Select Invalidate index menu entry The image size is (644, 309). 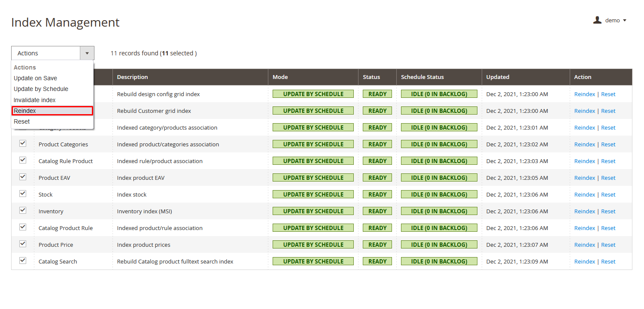pos(34,100)
